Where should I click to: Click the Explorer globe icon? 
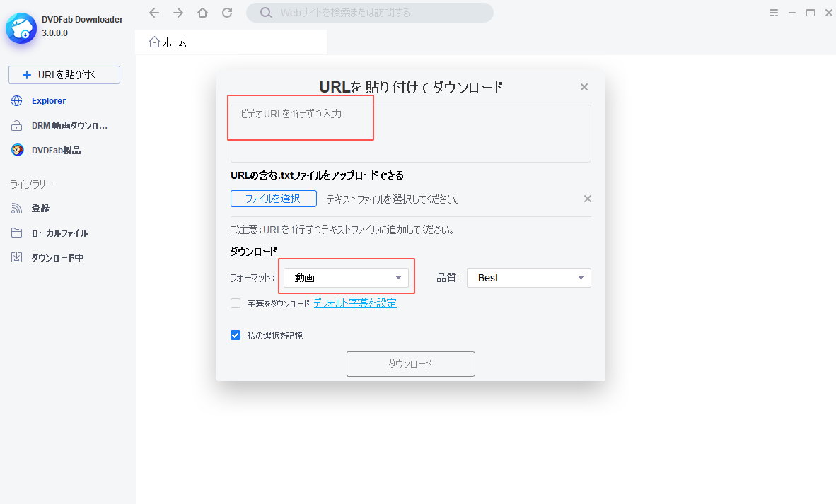coord(16,100)
